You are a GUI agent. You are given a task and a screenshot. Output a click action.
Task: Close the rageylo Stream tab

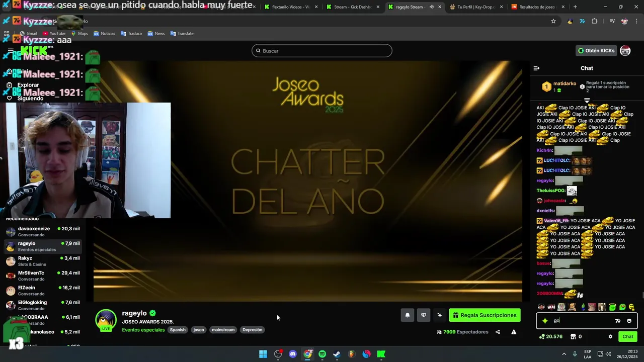(x=440, y=7)
